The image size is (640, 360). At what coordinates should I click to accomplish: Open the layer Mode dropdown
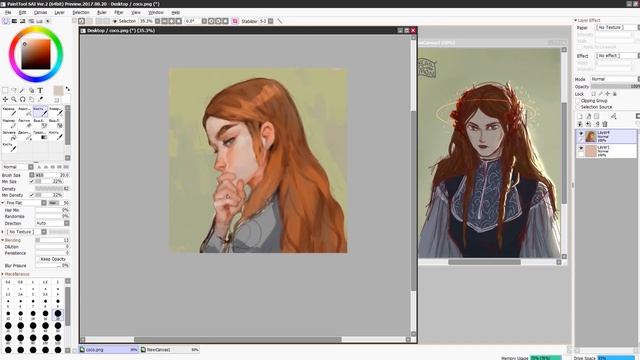tap(614, 79)
